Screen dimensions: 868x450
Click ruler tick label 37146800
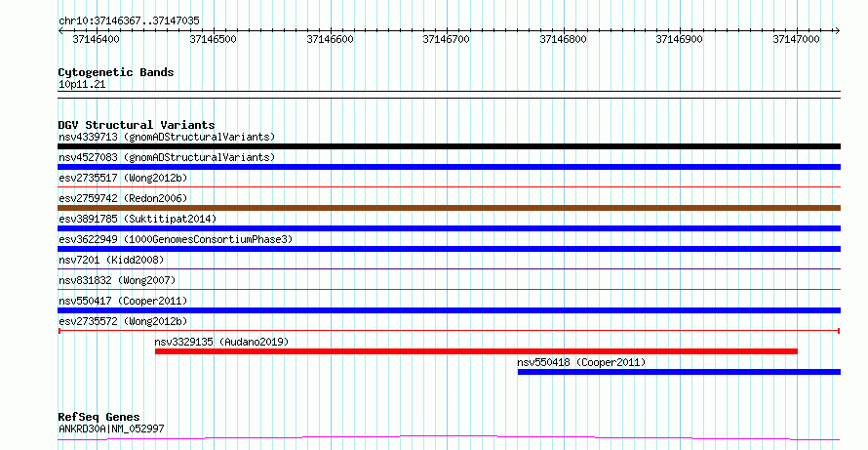click(563, 39)
